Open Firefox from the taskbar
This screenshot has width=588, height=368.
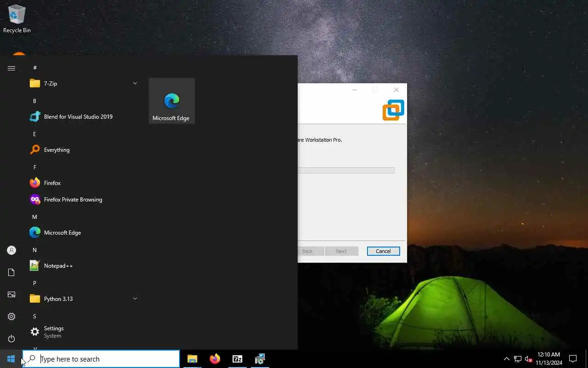coord(215,359)
